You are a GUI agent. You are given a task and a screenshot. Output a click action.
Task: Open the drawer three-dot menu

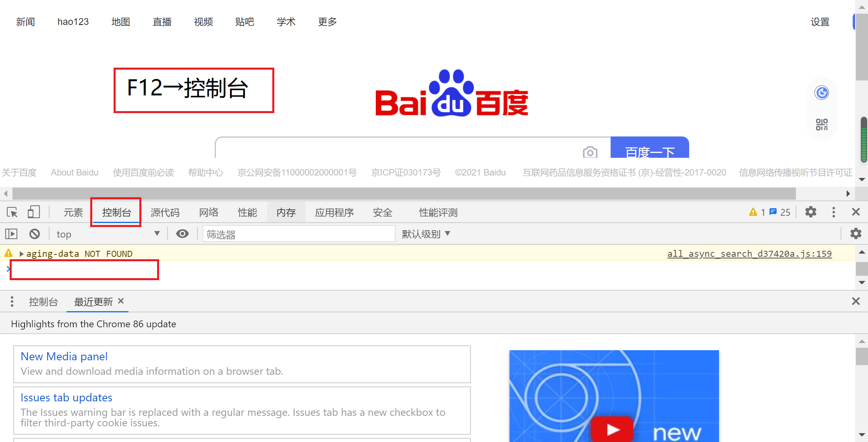tap(12, 302)
